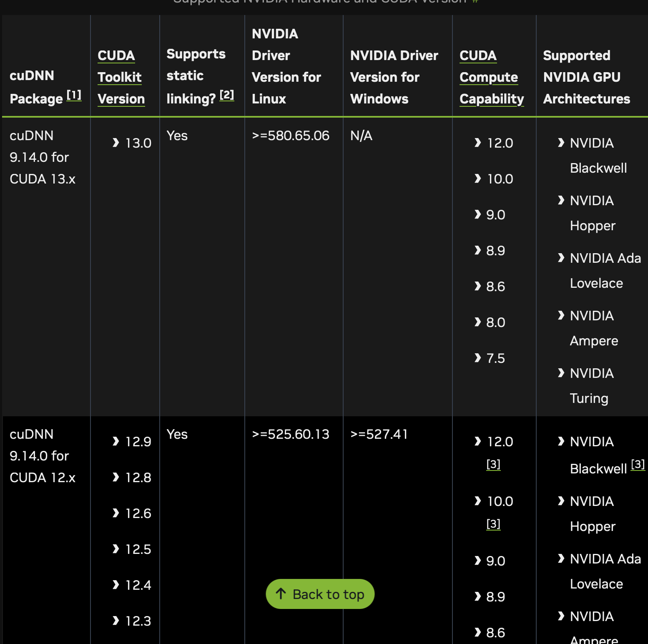648x644 pixels.
Task: Click 'Yes' in the CUDA 13.x row
Action: click(177, 136)
